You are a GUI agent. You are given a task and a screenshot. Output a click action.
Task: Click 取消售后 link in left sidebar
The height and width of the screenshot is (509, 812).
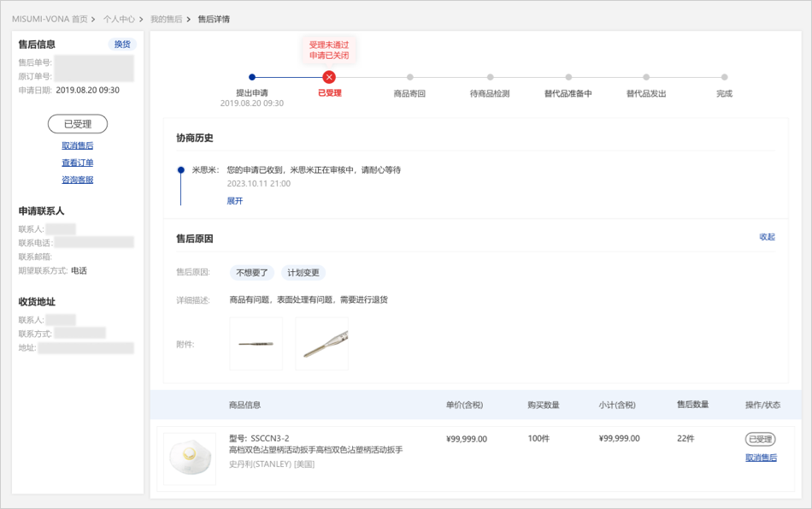coord(78,145)
